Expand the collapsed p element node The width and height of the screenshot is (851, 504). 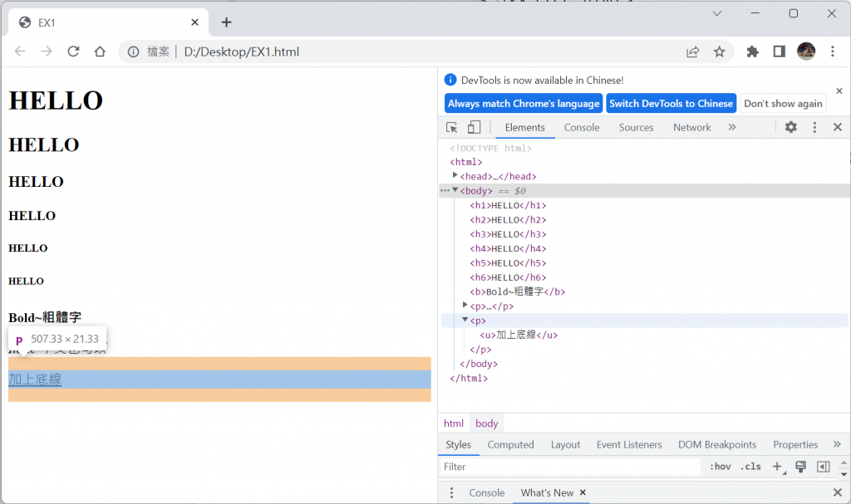465,305
